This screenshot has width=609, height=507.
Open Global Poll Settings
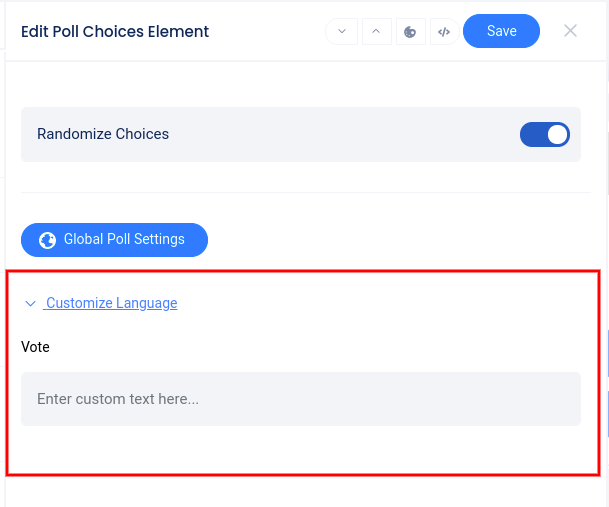114,240
